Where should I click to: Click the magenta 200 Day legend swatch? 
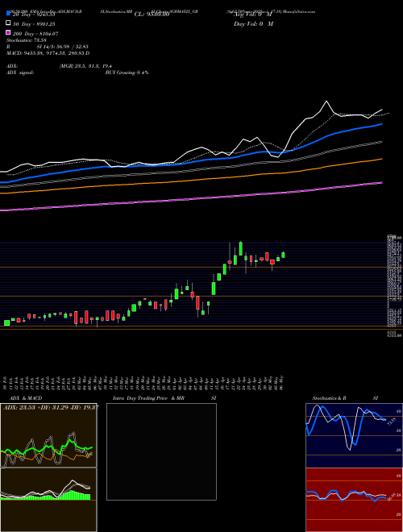pos(8,33)
